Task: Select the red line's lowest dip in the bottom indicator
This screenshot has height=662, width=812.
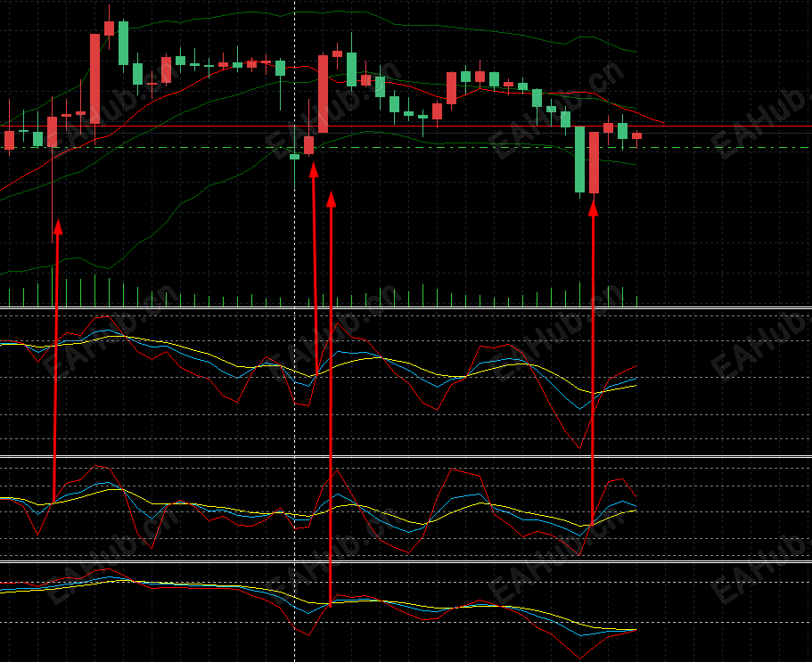Action: point(580,658)
